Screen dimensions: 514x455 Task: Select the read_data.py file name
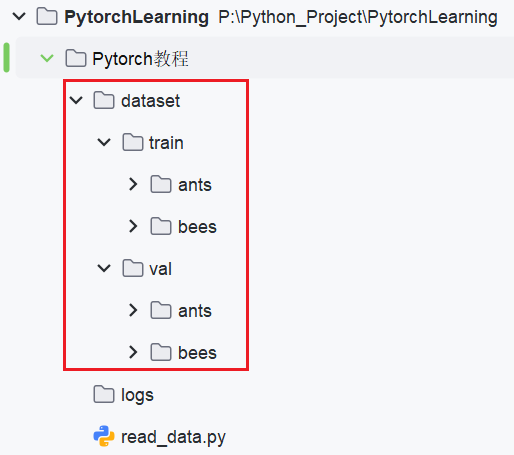click(173, 437)
